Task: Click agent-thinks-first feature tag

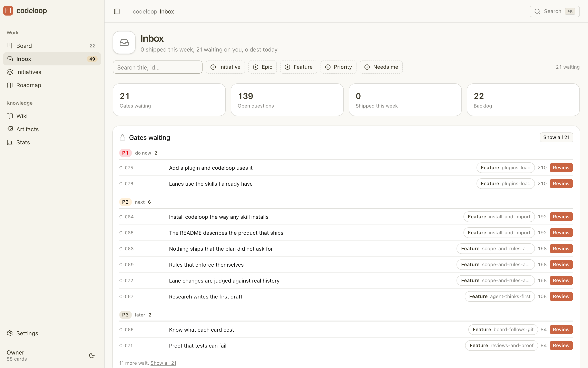Action: click(500, 296)
